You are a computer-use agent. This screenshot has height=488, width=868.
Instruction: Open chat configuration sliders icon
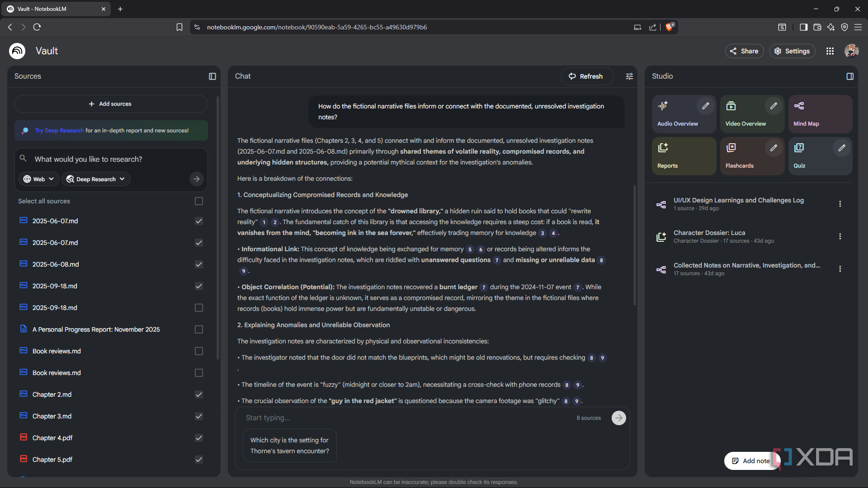(x=629, y=76)
